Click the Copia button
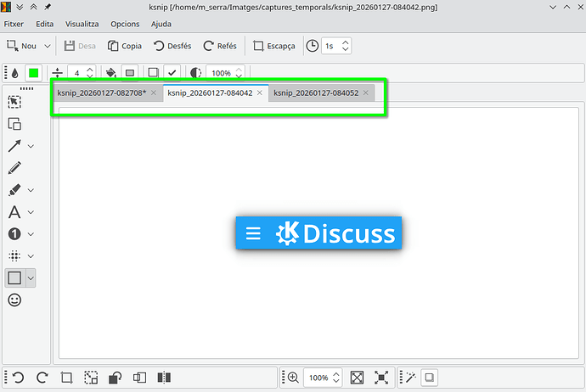 tap(124, 46)
